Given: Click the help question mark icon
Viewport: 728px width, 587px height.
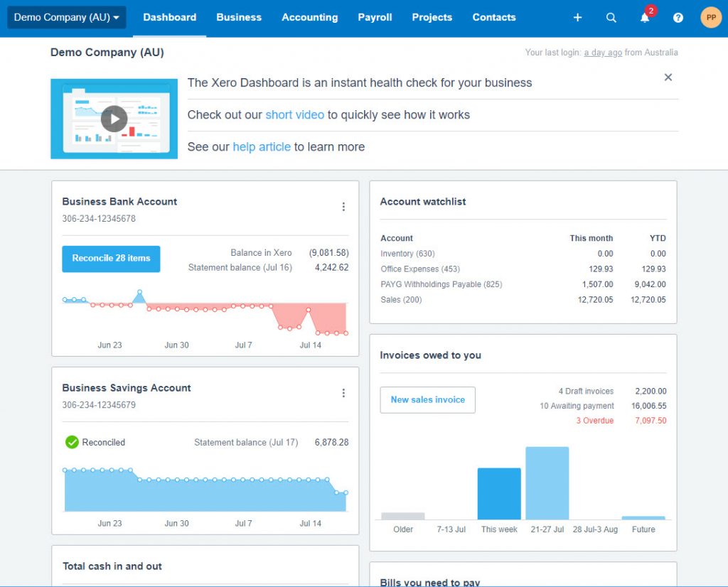Looking at the screenshot, I should [x=678, y=18].
